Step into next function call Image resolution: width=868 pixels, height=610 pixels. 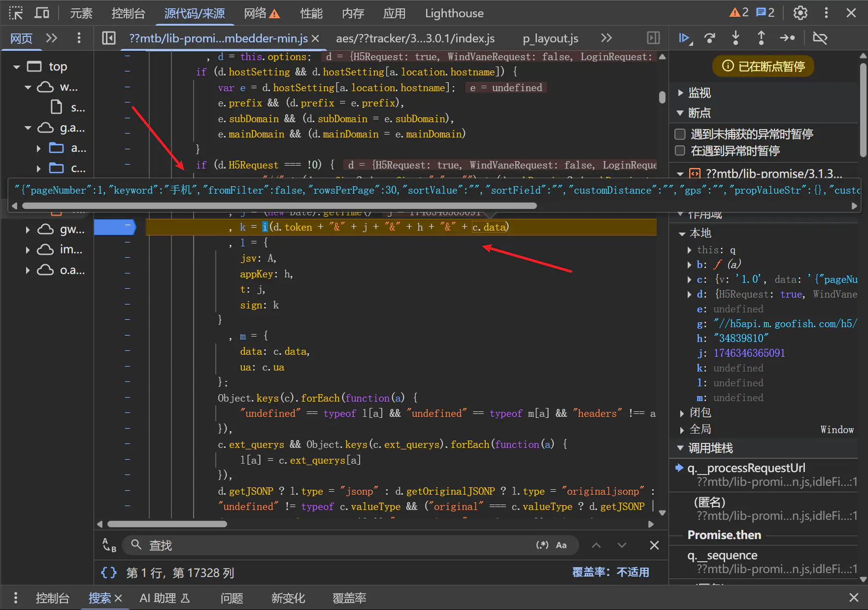pyautogui.click(x=735, y=38)
